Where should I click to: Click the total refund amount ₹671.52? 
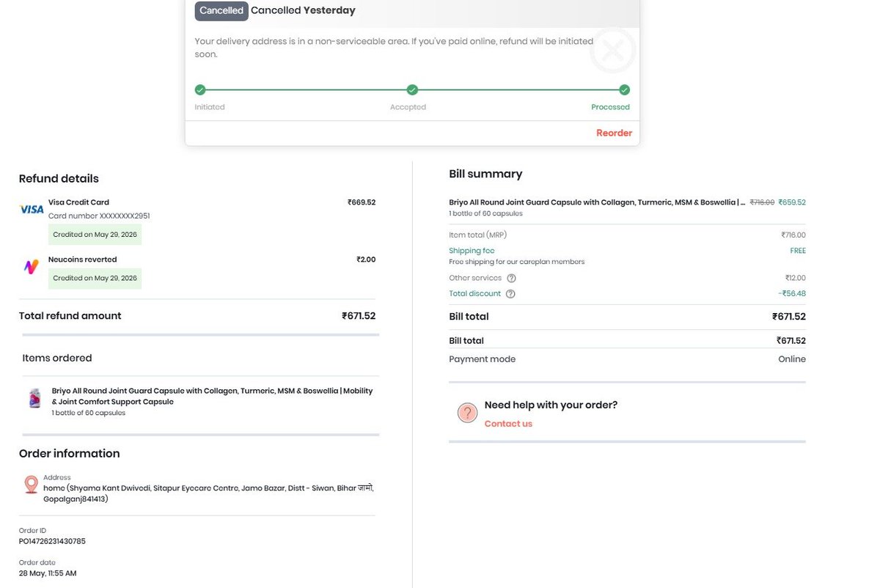pyautogui.click(x=359, y=316)
